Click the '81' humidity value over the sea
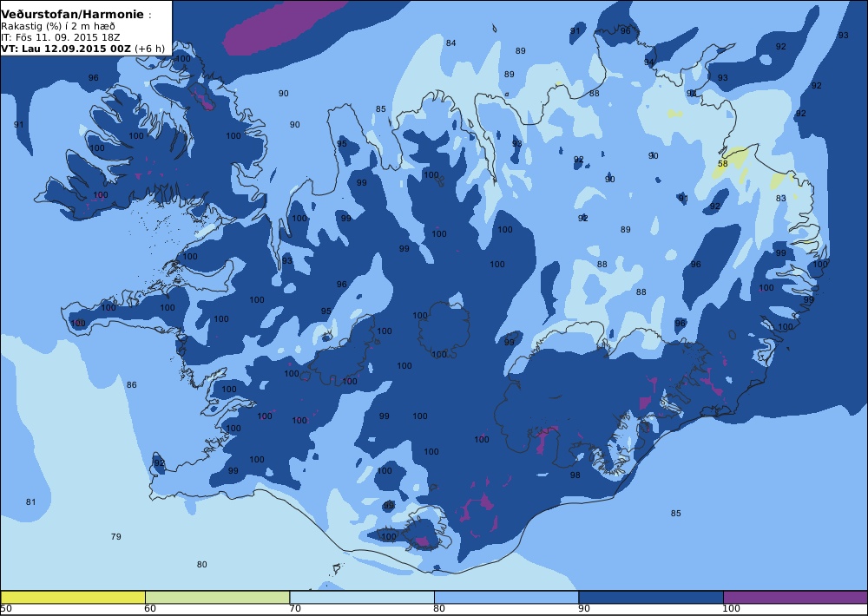This screenshot has width=868, height=616. [30, 502]
